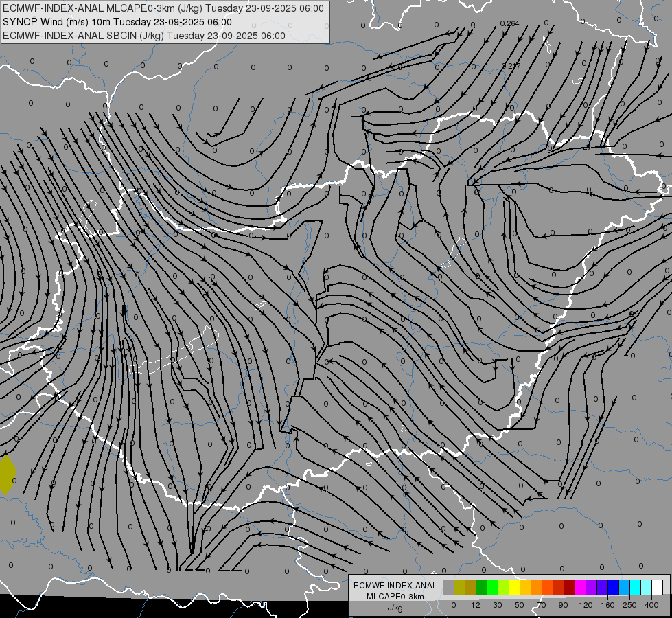
Task: Click the J/kg unit label in legend
Action: tap(395, 608)
